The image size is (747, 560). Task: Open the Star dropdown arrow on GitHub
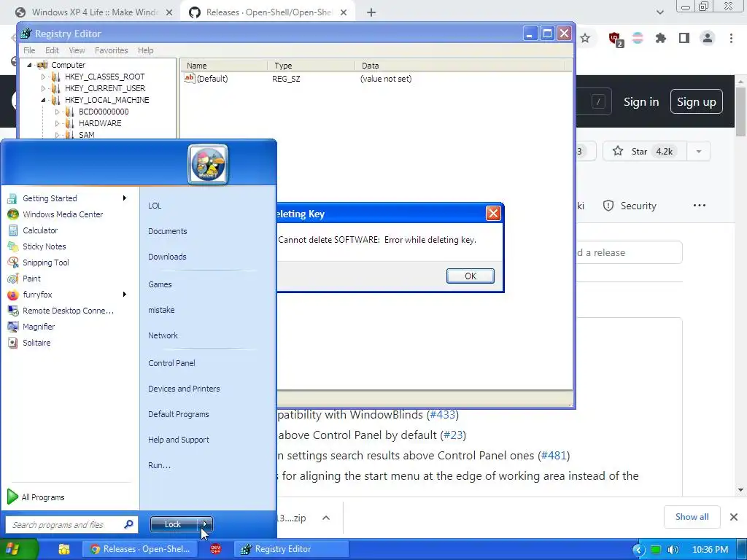pos(698,152)
